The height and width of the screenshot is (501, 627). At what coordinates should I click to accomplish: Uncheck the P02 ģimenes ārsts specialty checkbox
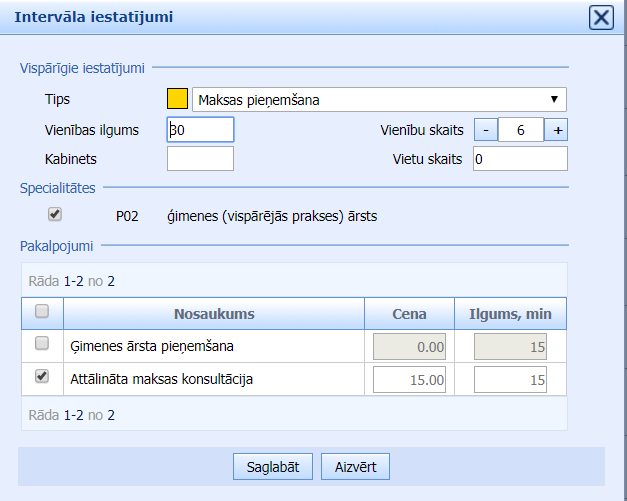[x=55, y=214]
